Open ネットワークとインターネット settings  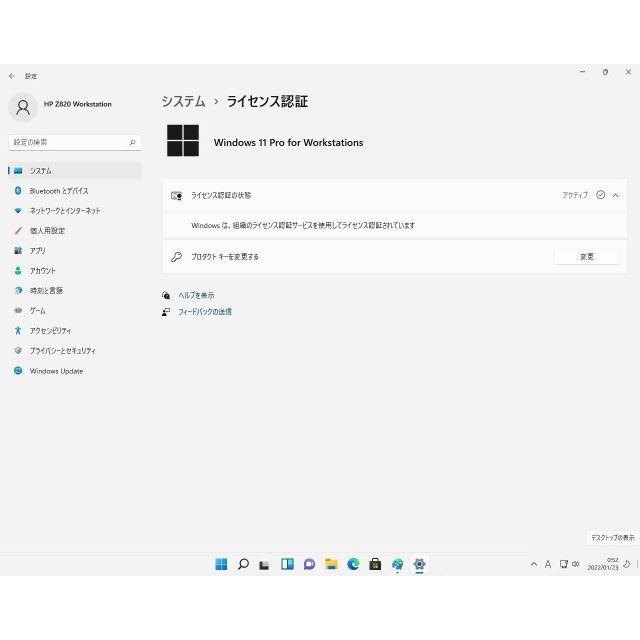pyautogui.click(x=75, y=211)
